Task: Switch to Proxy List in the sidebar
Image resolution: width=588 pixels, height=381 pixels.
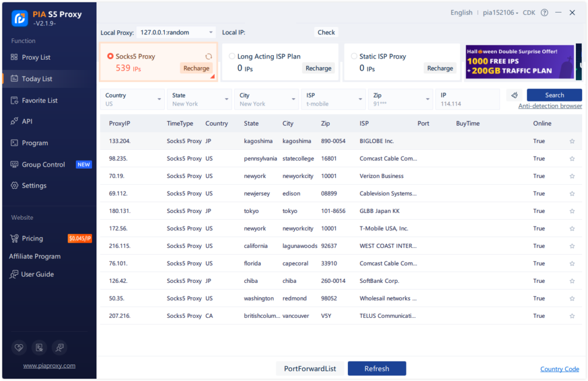Action: [x=36, y=57]
